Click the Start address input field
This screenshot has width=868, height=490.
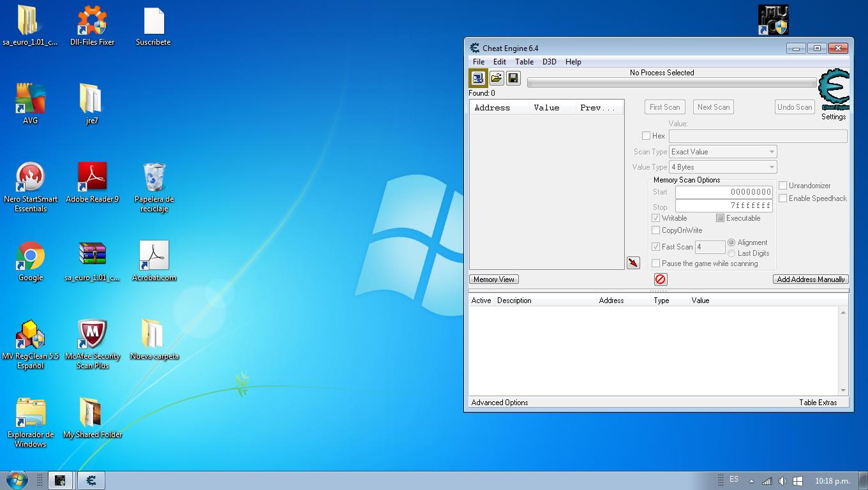(x=724, y=192)
